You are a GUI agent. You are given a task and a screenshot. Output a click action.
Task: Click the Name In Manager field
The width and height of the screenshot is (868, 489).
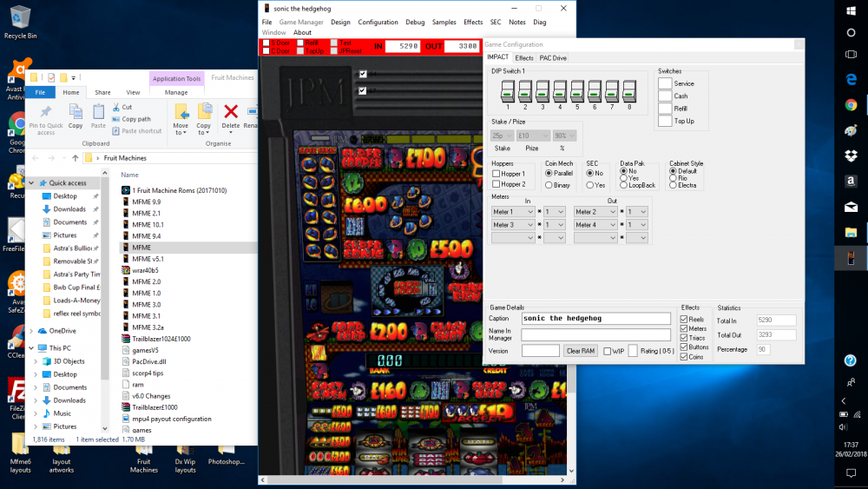(x=595, y=334)
